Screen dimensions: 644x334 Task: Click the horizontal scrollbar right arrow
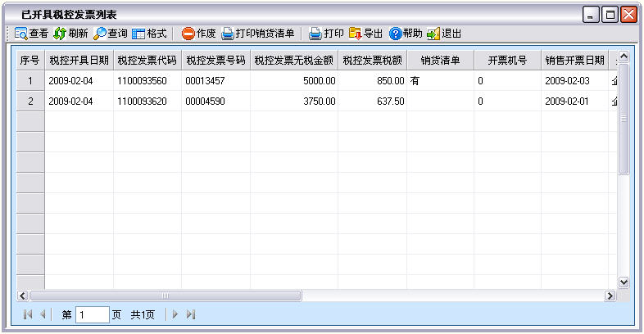pyautogui.click(x=610, y=296)
